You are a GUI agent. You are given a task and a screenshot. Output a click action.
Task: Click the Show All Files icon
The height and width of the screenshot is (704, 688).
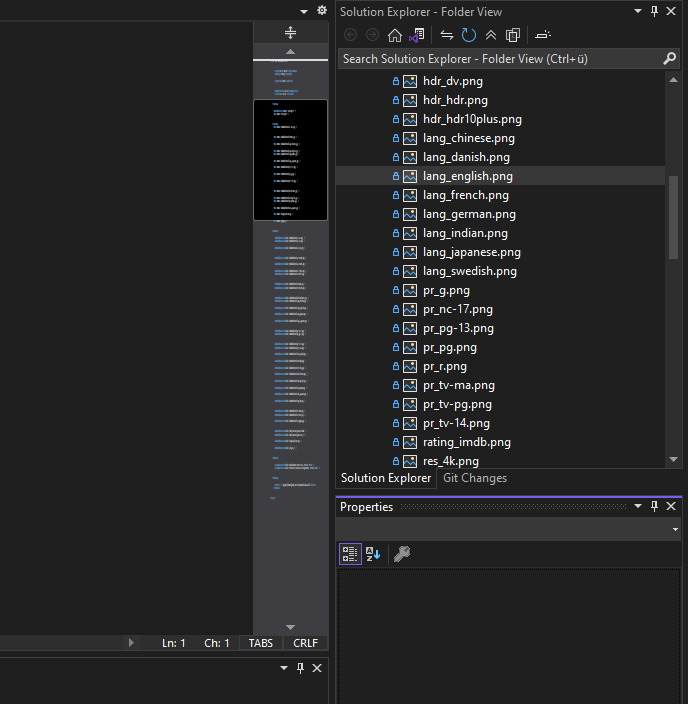tap(513, 35)
